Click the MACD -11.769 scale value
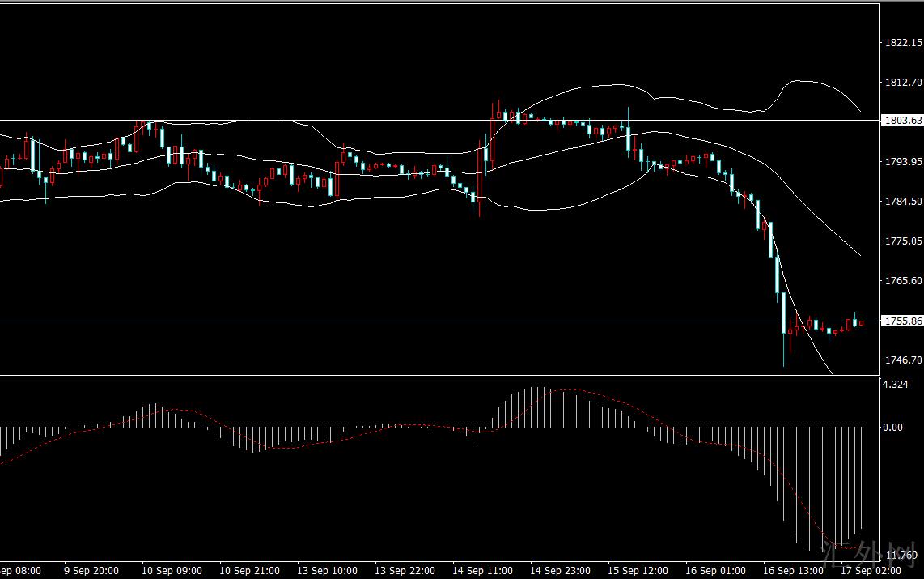The image size is (924, 579). 900,556
